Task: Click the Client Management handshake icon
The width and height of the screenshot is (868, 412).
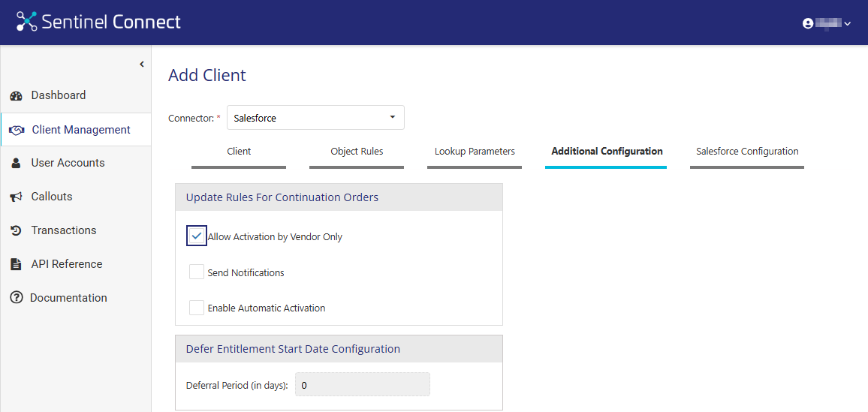Action: [x=17, y=131]
